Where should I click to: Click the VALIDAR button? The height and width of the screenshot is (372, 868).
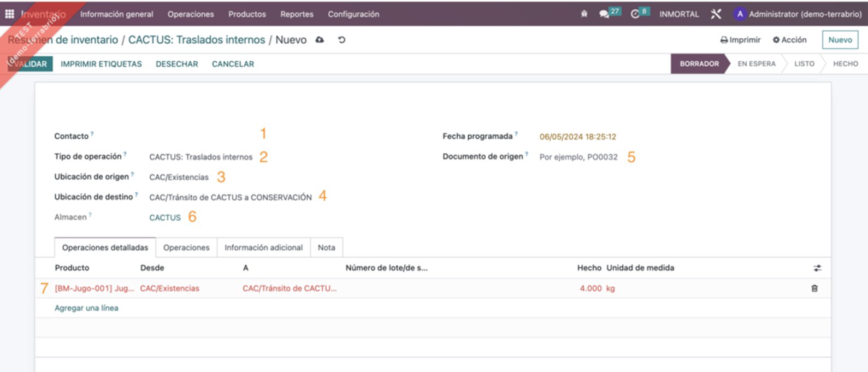point(30,64)
